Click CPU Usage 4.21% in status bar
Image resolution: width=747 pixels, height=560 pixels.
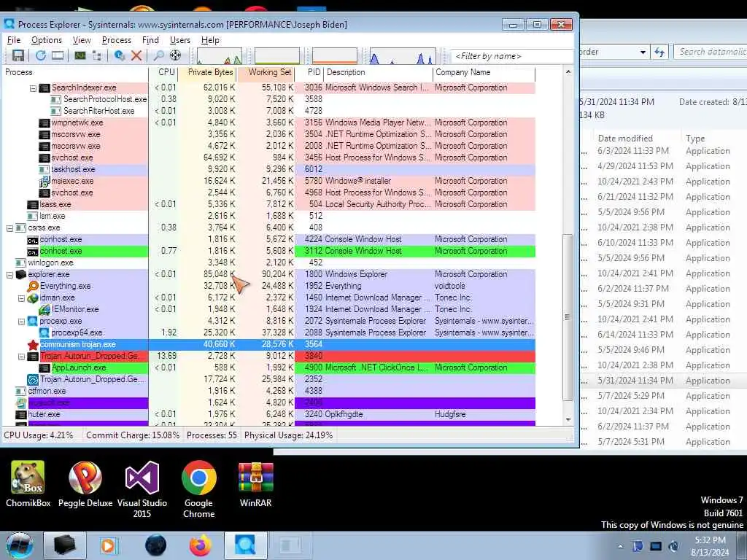[x=39, y=435]
